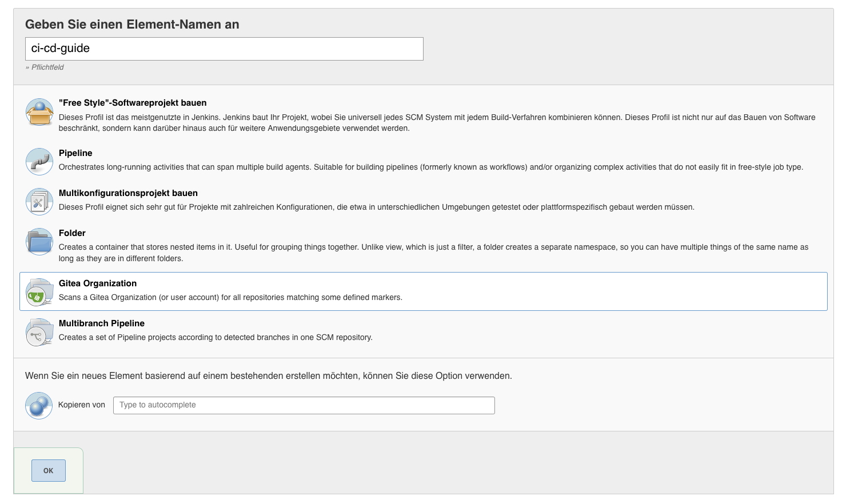The image size is (842, 504).
Task: Click the Multibranch description about detected branches
Action: (x=216, y=338)
